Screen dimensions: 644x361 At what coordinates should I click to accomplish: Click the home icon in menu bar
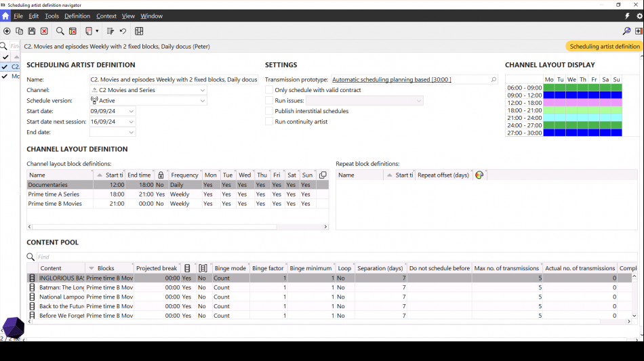(5, 16)
